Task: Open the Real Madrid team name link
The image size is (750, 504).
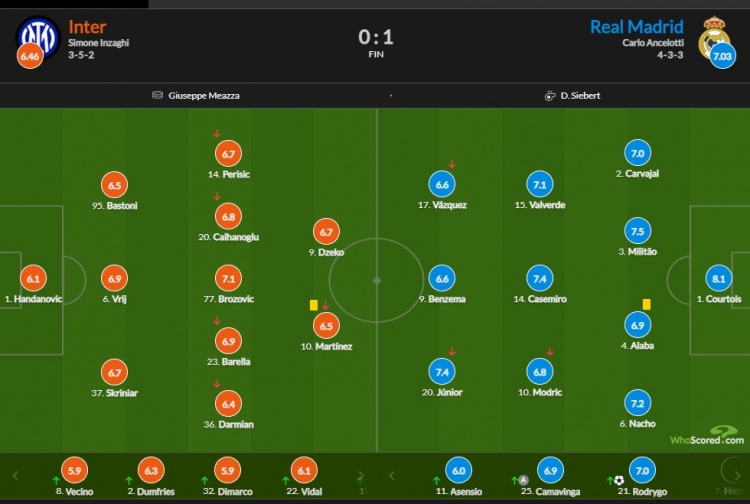Action: (x=637, y=27)
